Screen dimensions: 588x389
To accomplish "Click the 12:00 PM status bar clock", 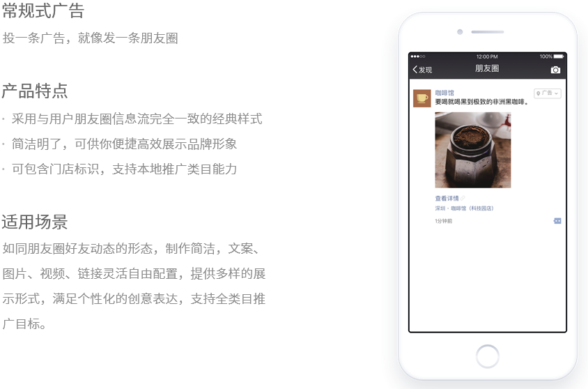I will 487,56.
